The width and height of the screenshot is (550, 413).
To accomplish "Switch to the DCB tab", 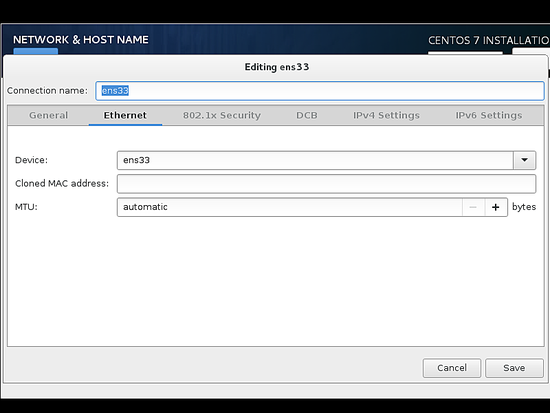I will pyautogui.click(x=307, y=115).
